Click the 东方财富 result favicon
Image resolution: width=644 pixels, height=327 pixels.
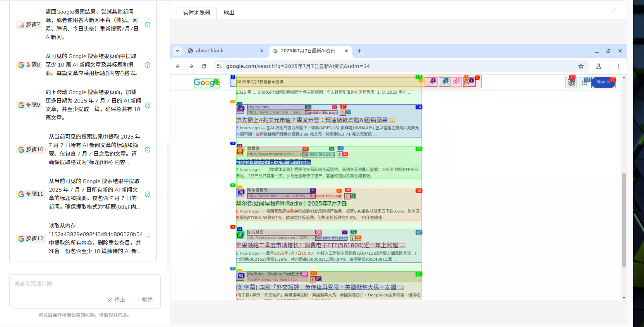[x=240, y=235]
